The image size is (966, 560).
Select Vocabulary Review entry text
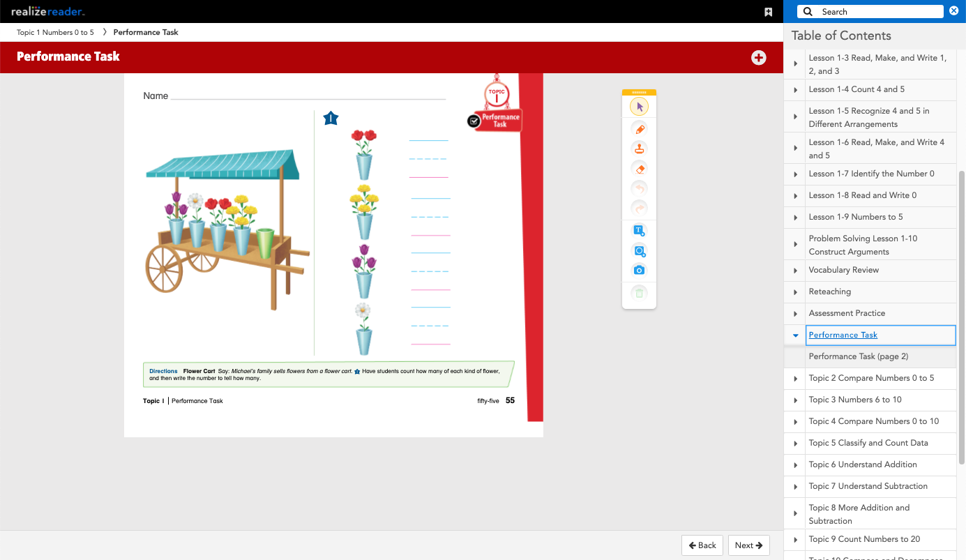point(844,270)
